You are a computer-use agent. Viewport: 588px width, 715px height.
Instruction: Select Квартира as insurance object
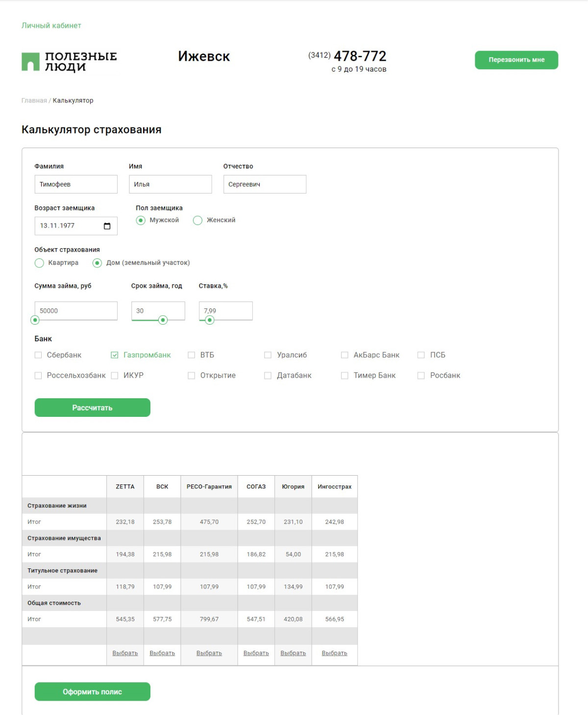pyautogui.click(x=39, y=263)
